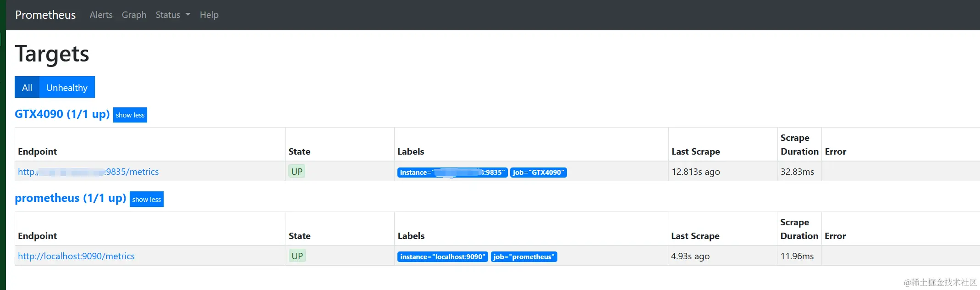The width and height of the screenshot is (980, 290).
Task: Click Error column header in prometheus table
Action: click(x=835, y=236)
